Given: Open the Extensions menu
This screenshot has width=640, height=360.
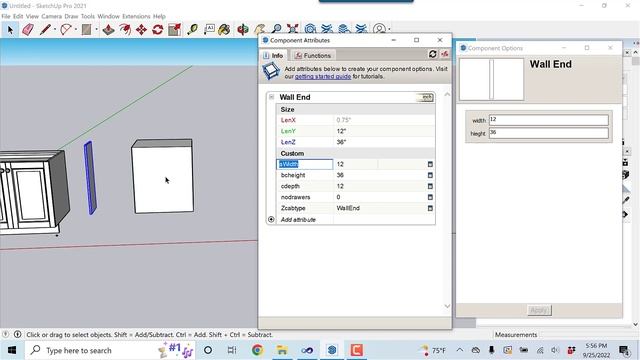Looking at the screenshot, I should [136, 16].
